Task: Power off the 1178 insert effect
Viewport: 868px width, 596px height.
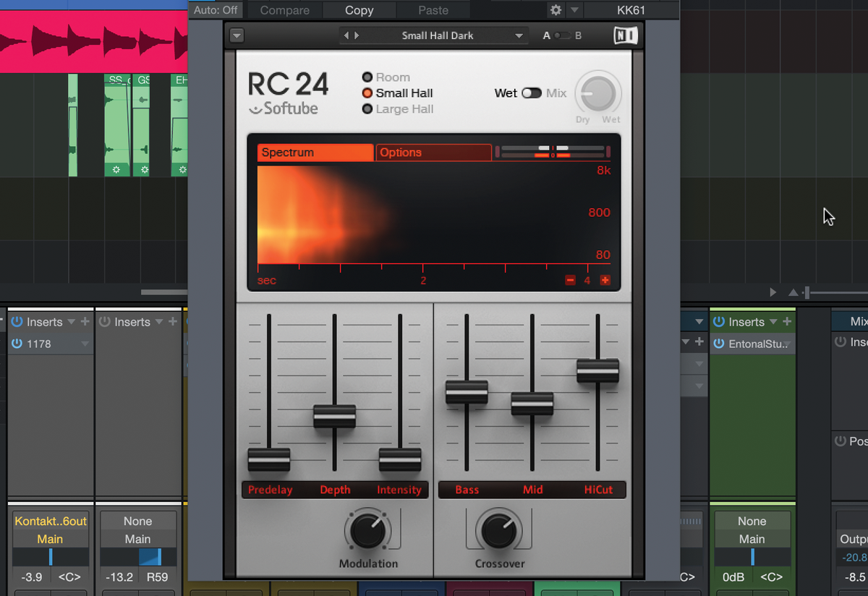Action: (x=17, y=344)
